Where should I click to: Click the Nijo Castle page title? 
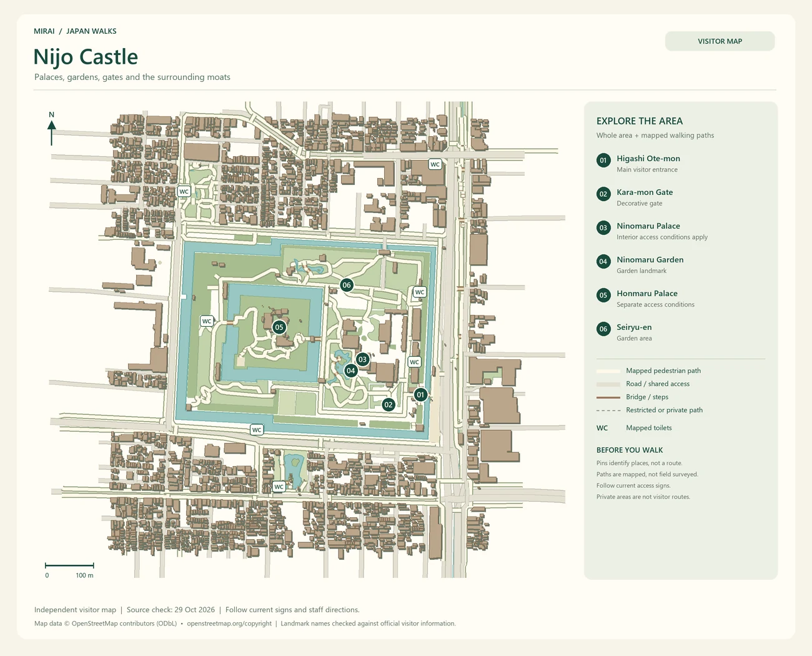86,57
